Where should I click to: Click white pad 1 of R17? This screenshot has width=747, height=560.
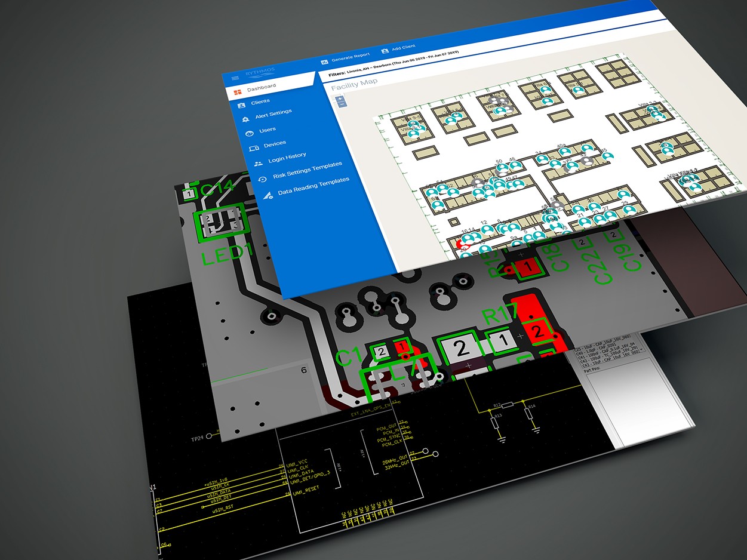503,340
